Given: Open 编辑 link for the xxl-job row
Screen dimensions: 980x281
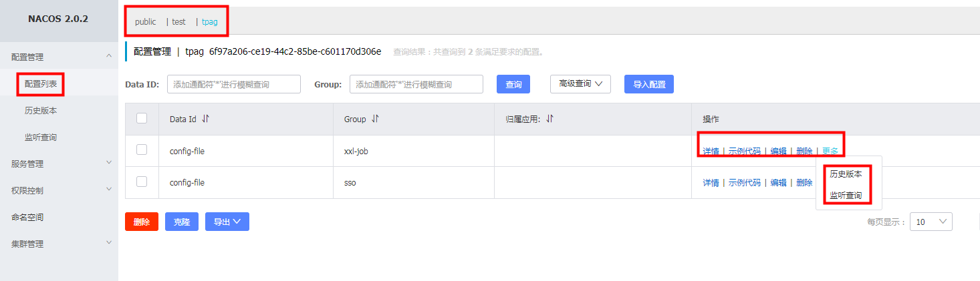Looking at the screenshot, I should tap(778, 151).
